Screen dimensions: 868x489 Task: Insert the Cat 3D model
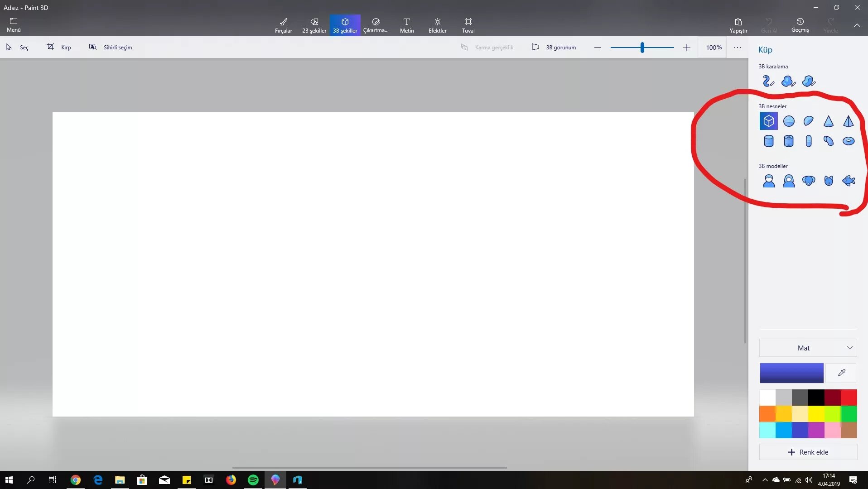pos(829,181)
